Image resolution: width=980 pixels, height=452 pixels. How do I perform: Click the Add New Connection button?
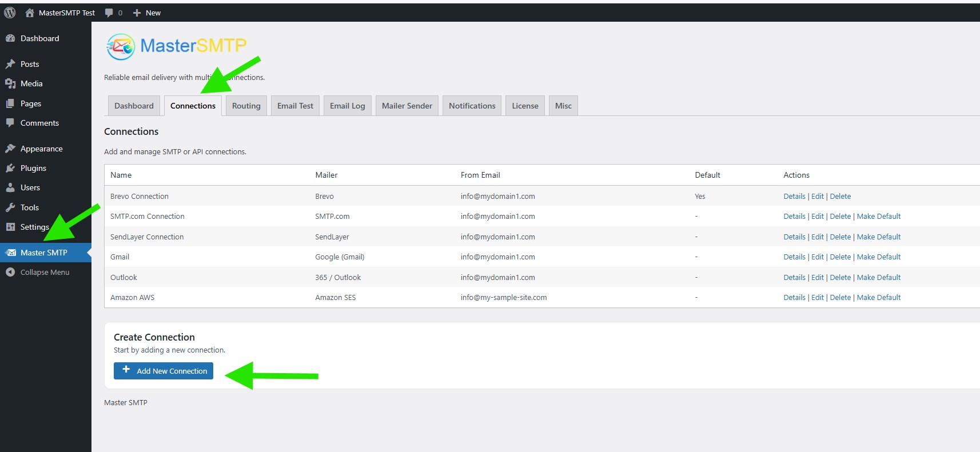click(x=164, y=371)
